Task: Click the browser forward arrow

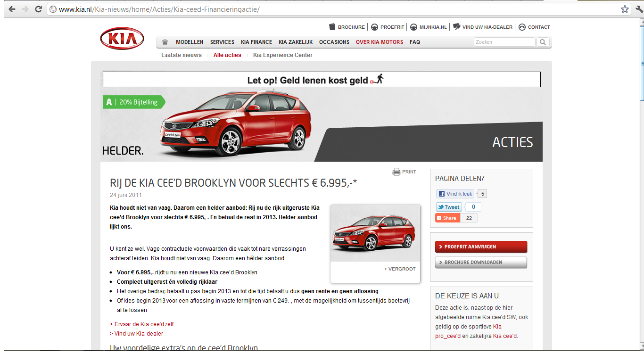Action: (x=25, y=9)
